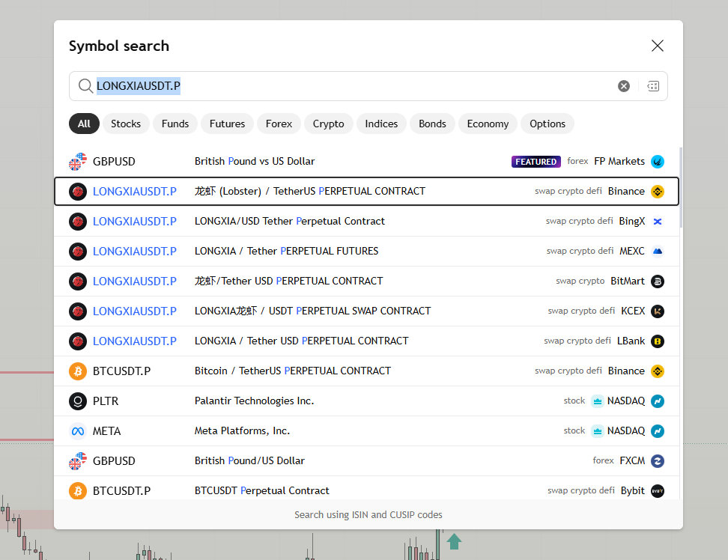Click NASDAQ icon in the PLTR row
Image resolution: width=728 pixels, height=560 pixels.
[x=658, y=401]
